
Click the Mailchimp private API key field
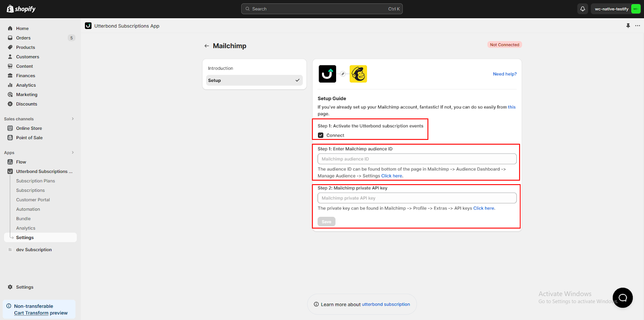point(417,198)
